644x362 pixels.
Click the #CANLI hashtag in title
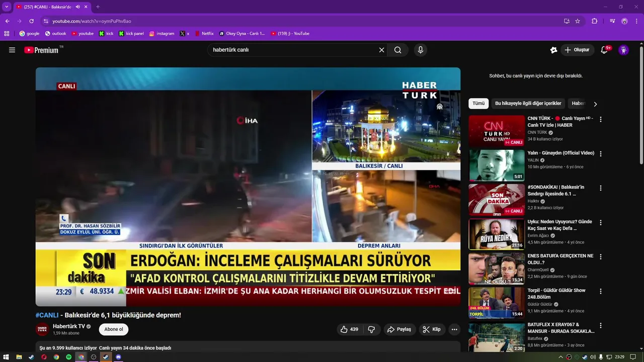click(x=47, y=315)
